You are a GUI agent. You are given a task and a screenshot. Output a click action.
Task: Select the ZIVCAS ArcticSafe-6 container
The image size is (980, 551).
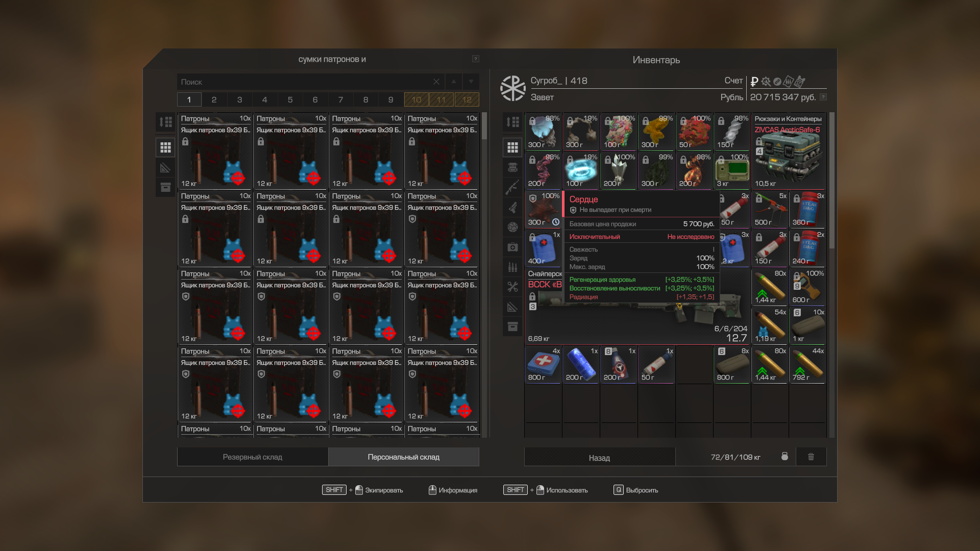[789, 151]
